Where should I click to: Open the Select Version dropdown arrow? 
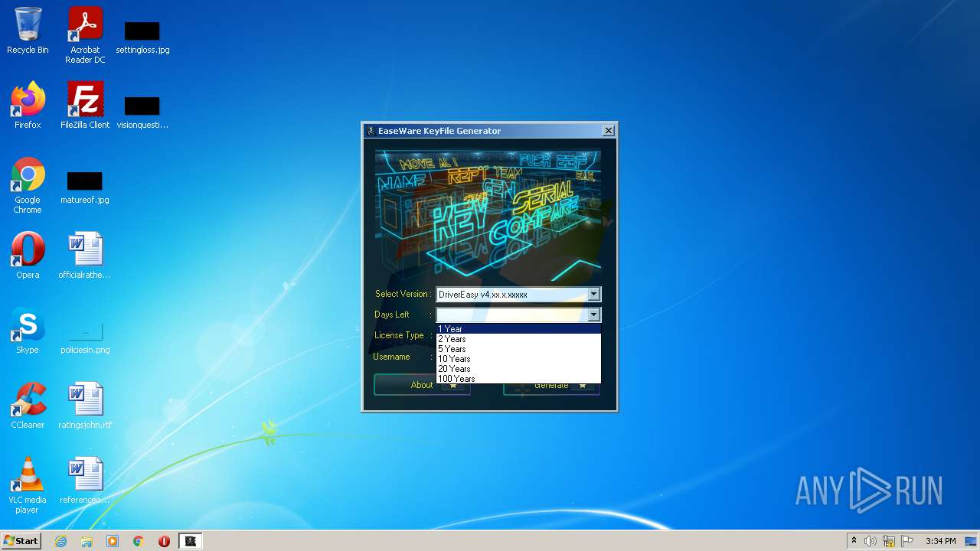tap(594, 294)
